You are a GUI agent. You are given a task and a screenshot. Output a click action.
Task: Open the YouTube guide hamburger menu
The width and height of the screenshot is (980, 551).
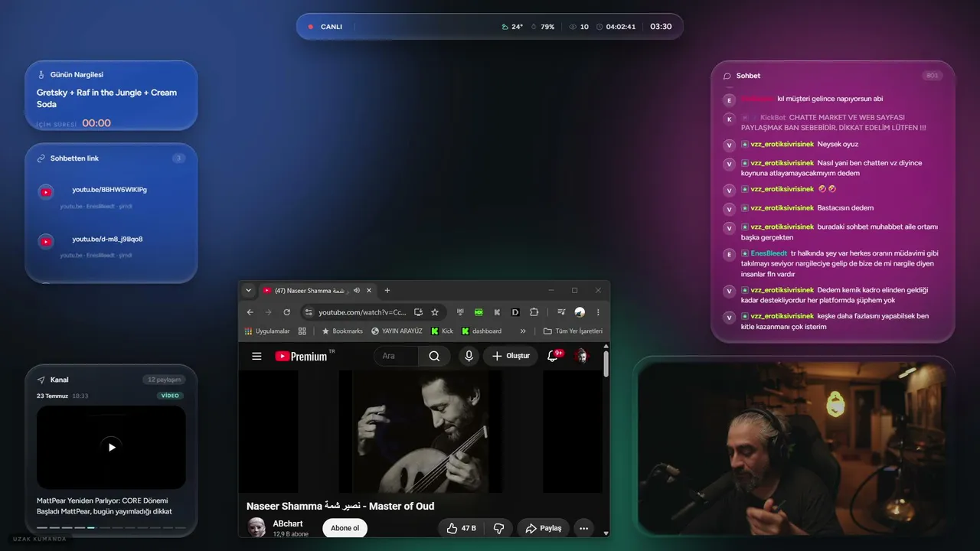coord(256,356)
